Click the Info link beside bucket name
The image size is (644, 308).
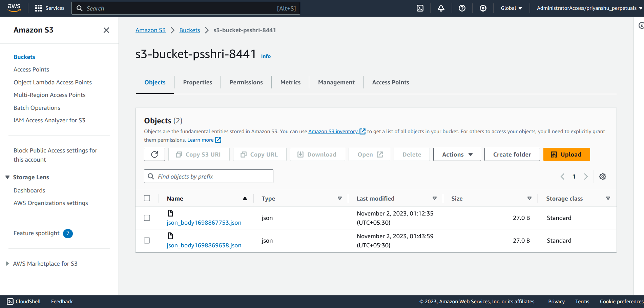[266, 56]
